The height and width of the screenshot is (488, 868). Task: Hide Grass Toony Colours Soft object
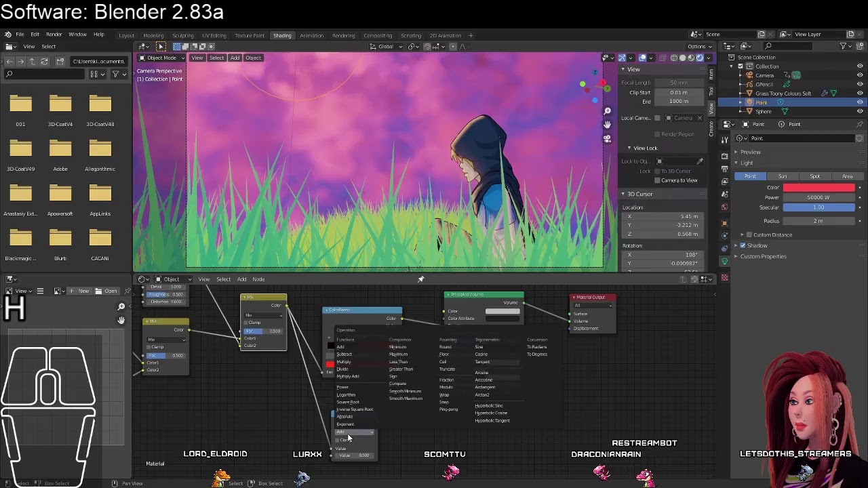860,93
